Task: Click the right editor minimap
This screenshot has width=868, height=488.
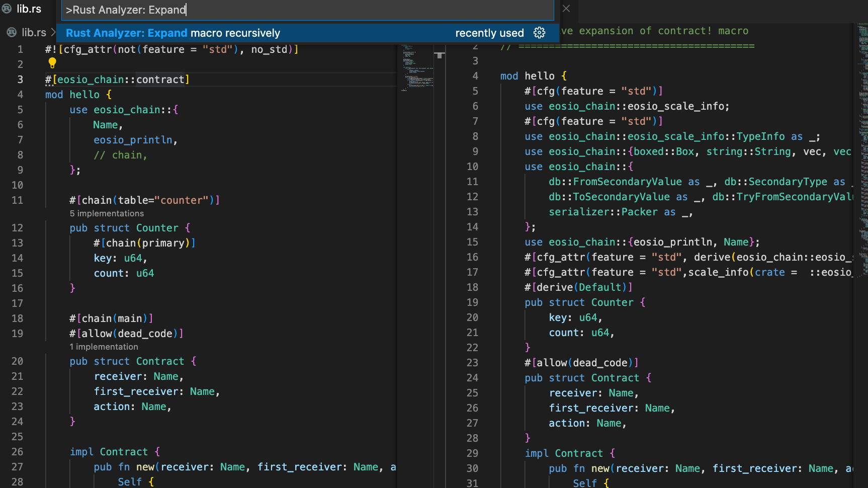Action: pos(863,151)
